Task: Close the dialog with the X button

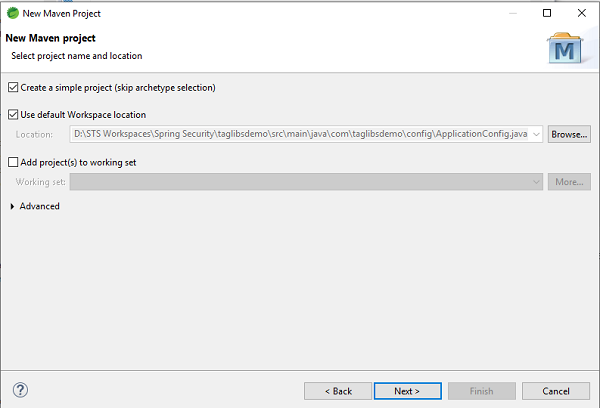Action: [581, 13]
